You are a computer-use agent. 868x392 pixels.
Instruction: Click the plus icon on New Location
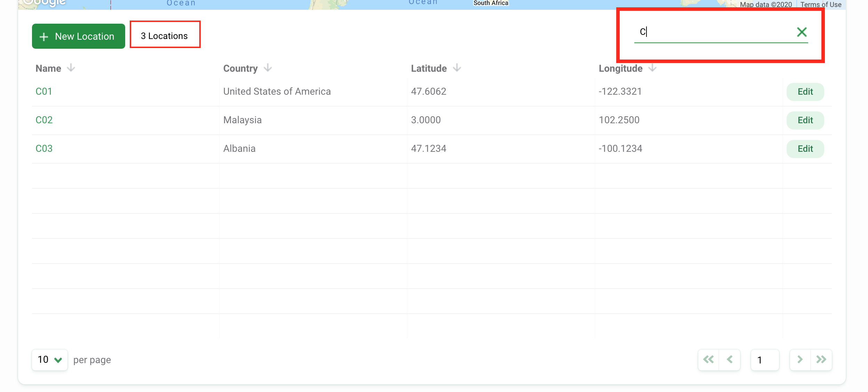[x=44, y=37]
